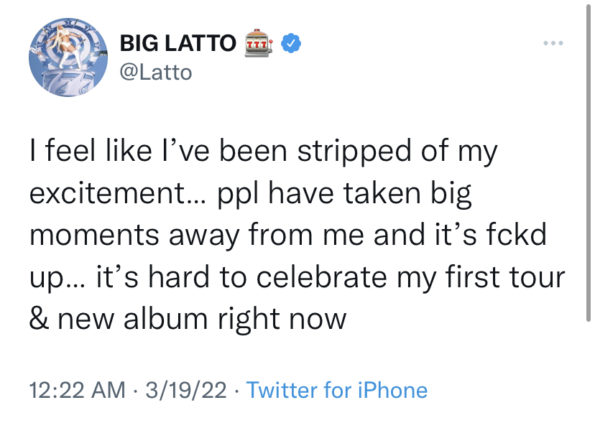Viewport: 595px width, 423px height.
Task: Click the blue verified checkmark badge
Action: point(291,43)
